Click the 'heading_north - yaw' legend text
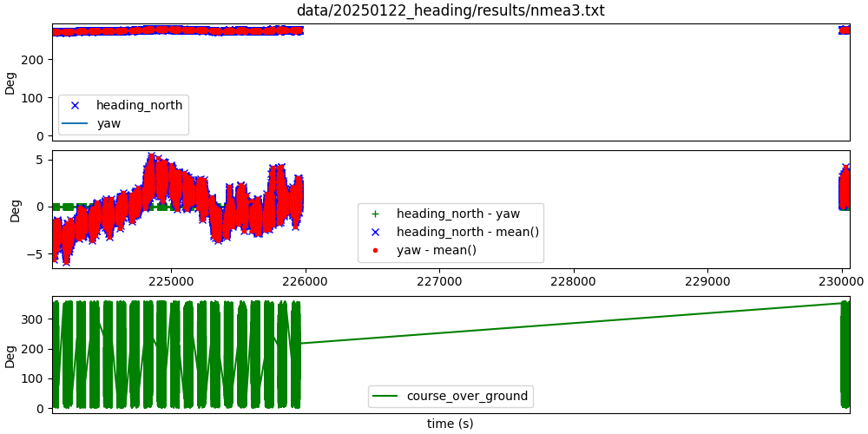This screenshot has width=868, height=434. point(458,214)
